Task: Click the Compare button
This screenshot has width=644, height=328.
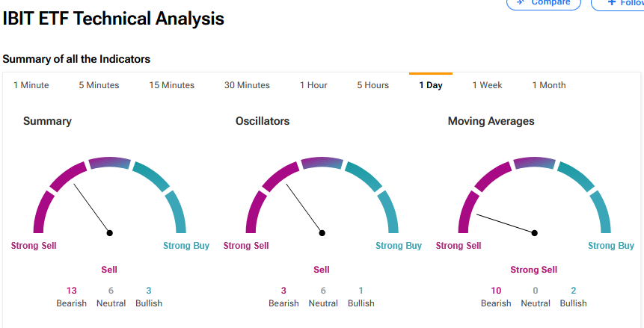Action: coord(543,4)
